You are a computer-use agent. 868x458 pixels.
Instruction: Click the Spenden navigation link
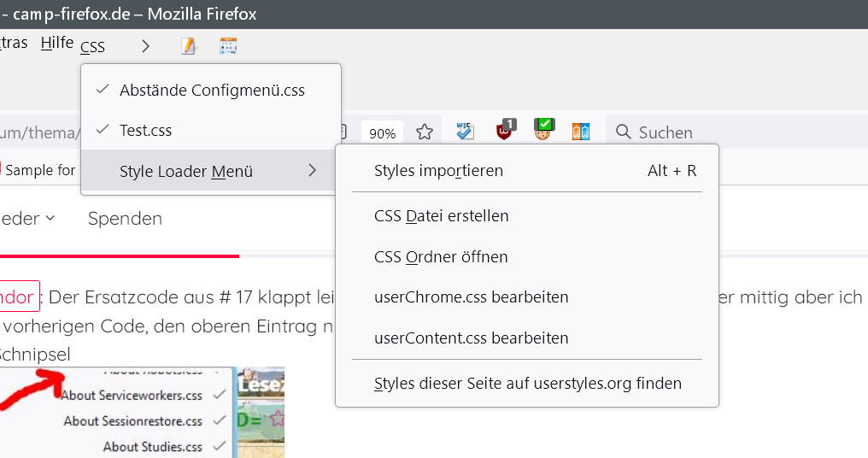click(x=125, y=219)
